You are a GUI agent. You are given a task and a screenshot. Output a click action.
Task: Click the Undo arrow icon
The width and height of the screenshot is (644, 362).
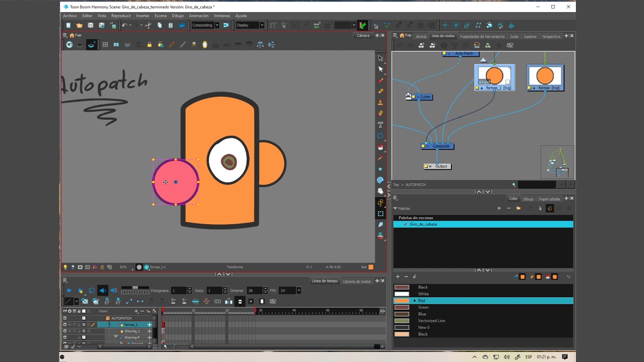pyautogui.click(x=124, y=25)
